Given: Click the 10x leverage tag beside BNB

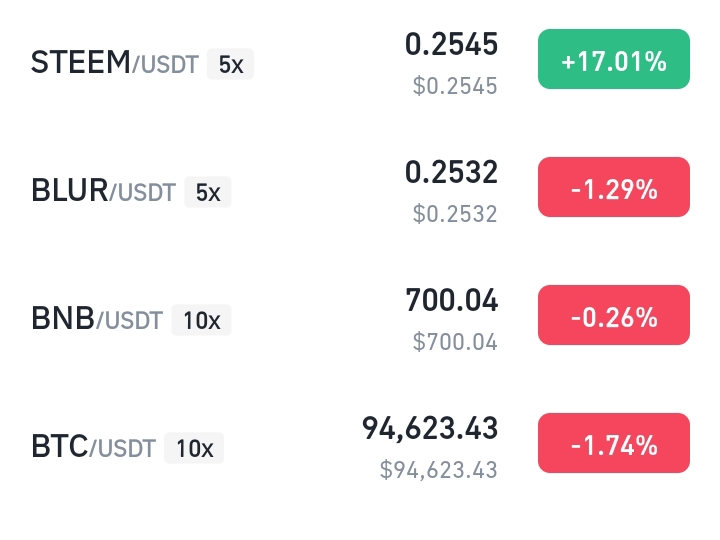Looking at the screenshot, I should tap(201, 321).
